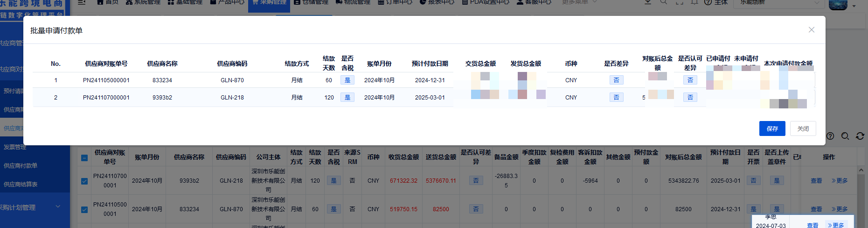The width and height of the screenshot is (868, 228).
Task: Click 更多 for the 2024-12-31 row
Action: tap(840, 209)
